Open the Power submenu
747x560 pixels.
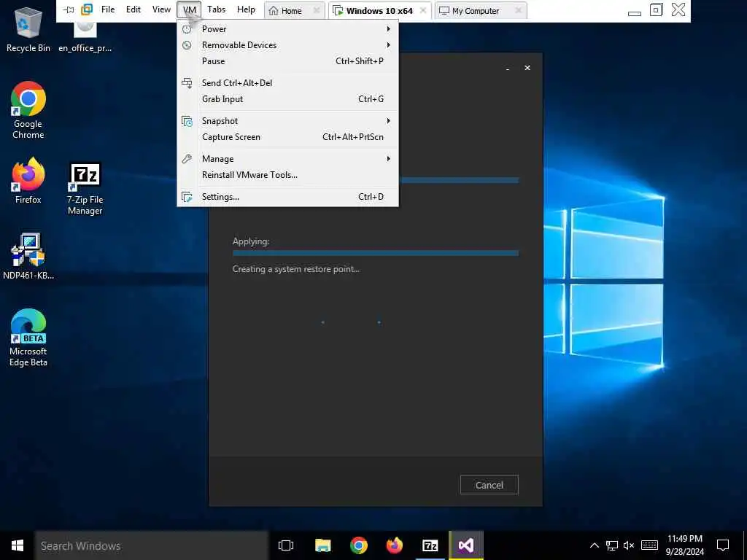pos(287,29)
